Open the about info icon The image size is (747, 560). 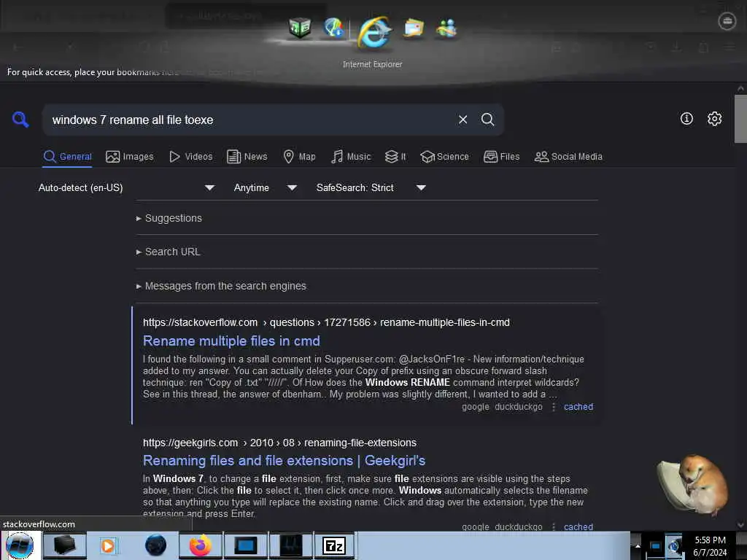(686, 119)
